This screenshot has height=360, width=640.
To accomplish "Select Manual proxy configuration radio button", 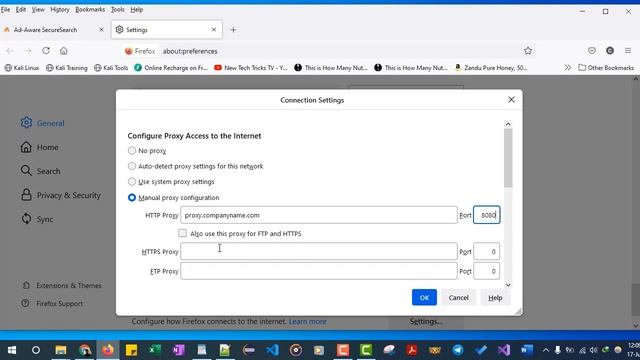I will [x=132, y=198].
